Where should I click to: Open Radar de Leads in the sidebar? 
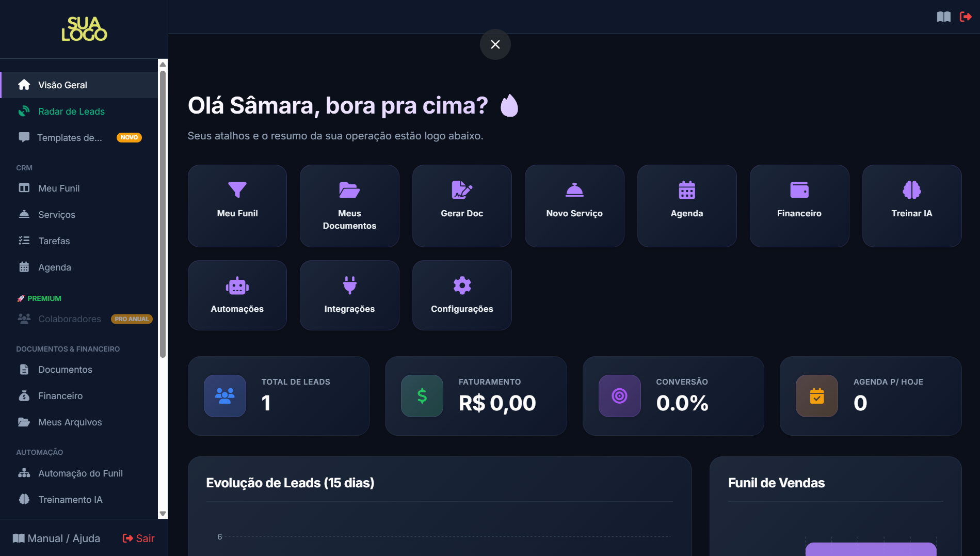pos(71,111)
